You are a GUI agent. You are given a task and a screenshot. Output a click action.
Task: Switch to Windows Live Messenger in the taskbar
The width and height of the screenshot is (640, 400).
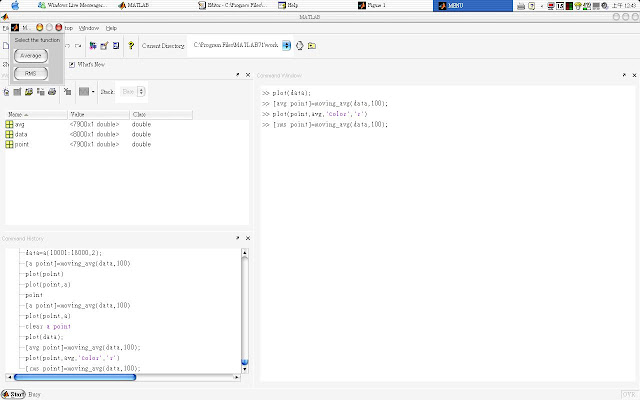point(72,5)
